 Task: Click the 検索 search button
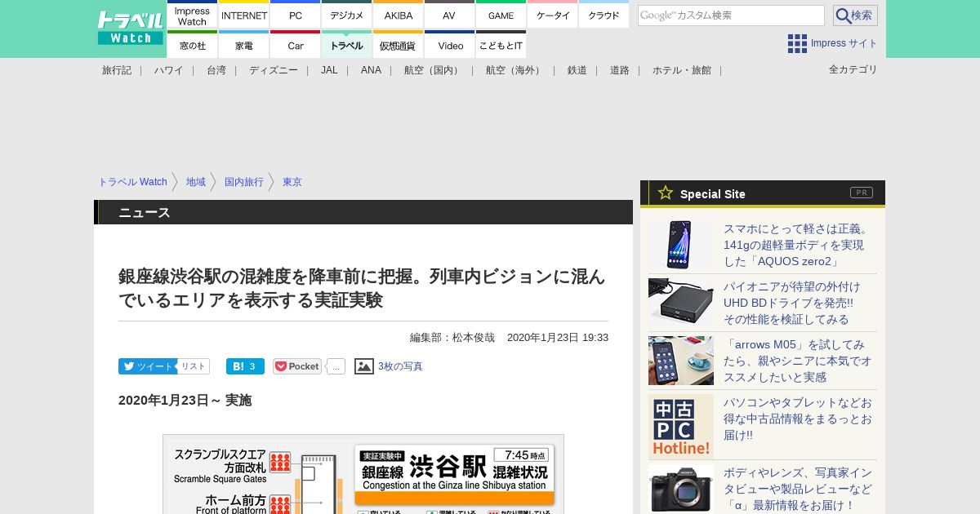[855, 16]
